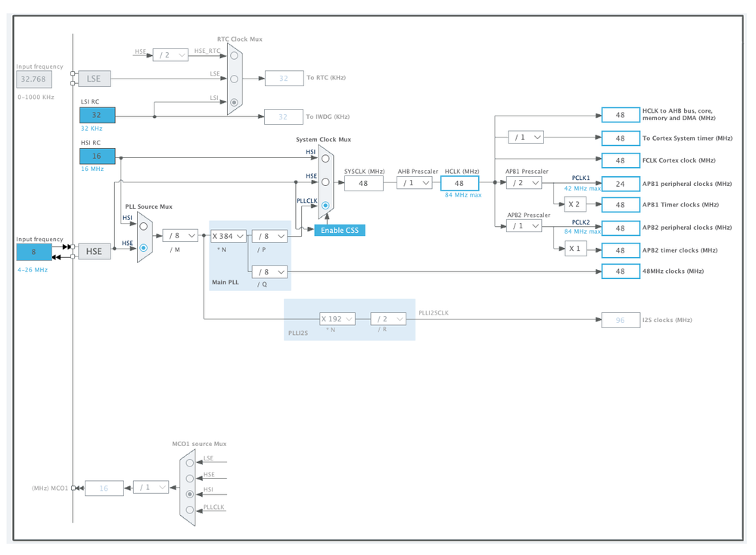Click the LSI RC 32 value box
Viewport: 756px width, 555px height.
[x=97, y=115]
